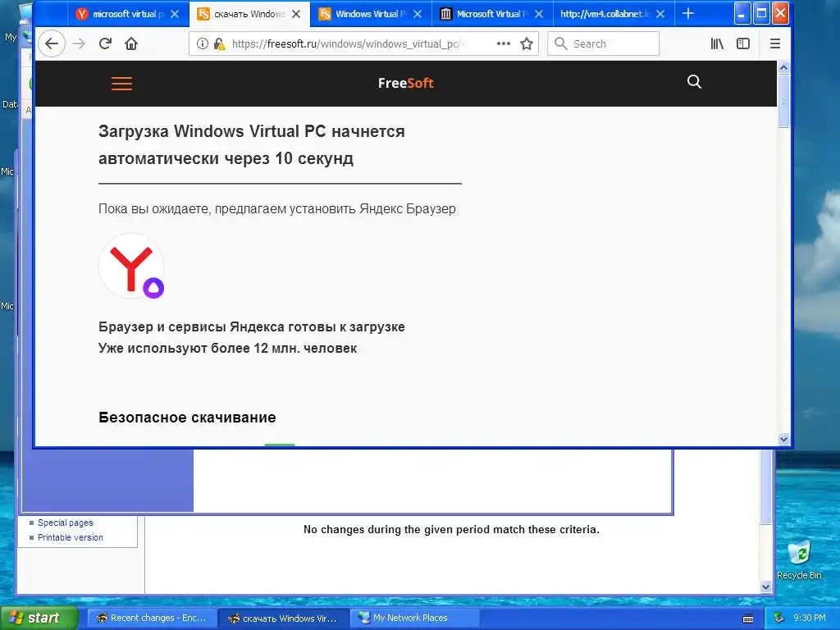Viewport: 840px width, 630px height.
Task: Select the 'скачать Windows' tab
Action: point(249,14)
